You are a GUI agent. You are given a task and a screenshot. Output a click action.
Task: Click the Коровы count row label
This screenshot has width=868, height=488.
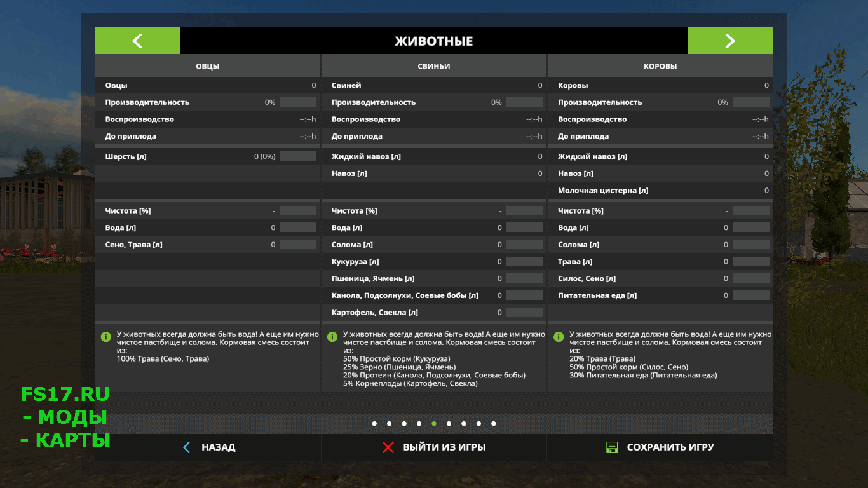[x=573, y=85]
